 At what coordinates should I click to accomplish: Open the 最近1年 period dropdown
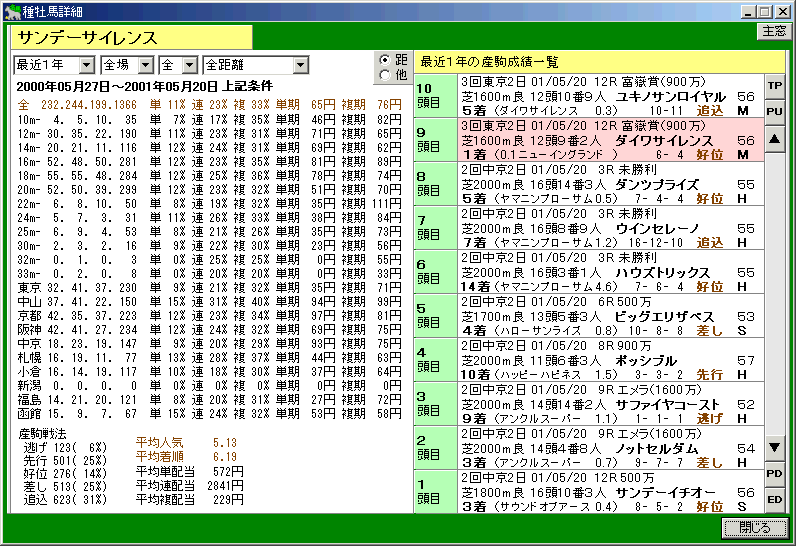click(54, 65)
